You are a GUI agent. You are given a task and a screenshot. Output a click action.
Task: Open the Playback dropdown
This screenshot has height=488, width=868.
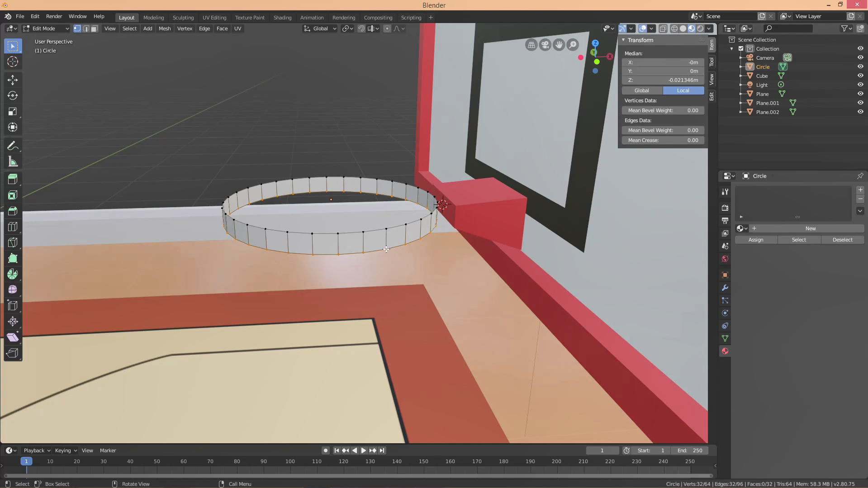click(37, 450)
